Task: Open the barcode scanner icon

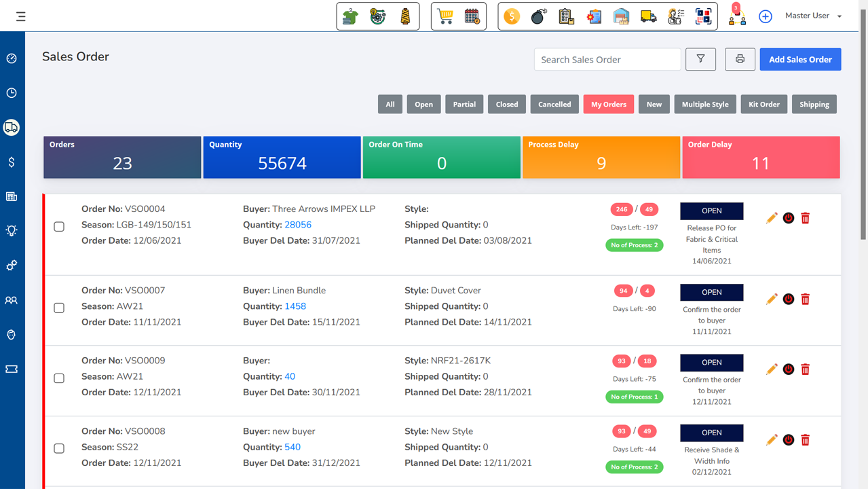Action: (702, 16)
